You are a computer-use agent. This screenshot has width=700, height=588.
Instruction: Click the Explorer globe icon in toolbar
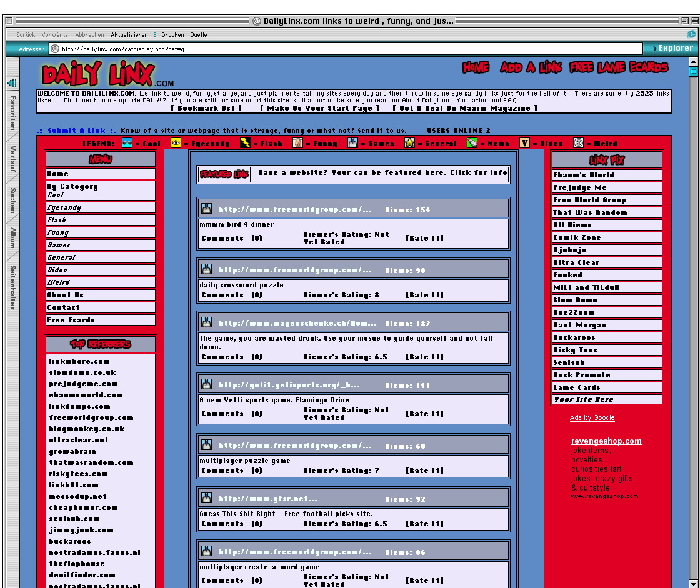coord(691,34)
